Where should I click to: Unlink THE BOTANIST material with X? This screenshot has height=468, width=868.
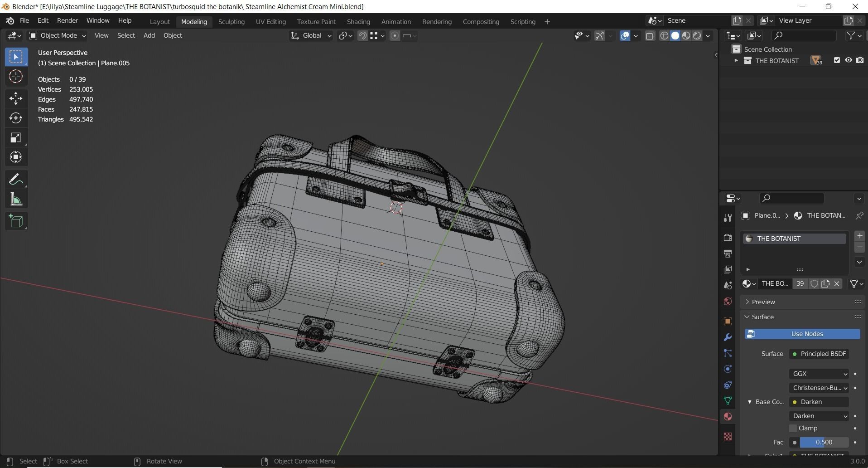(837, 283)
